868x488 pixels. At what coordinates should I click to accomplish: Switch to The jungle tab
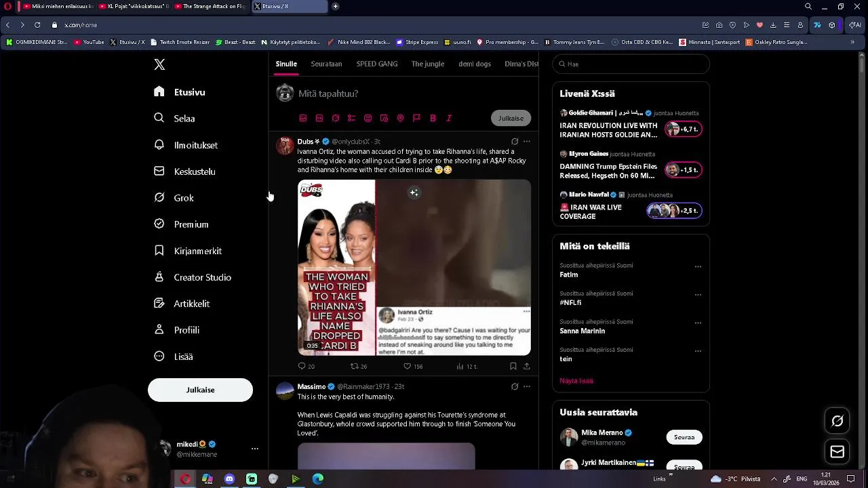tap(428, 64)
